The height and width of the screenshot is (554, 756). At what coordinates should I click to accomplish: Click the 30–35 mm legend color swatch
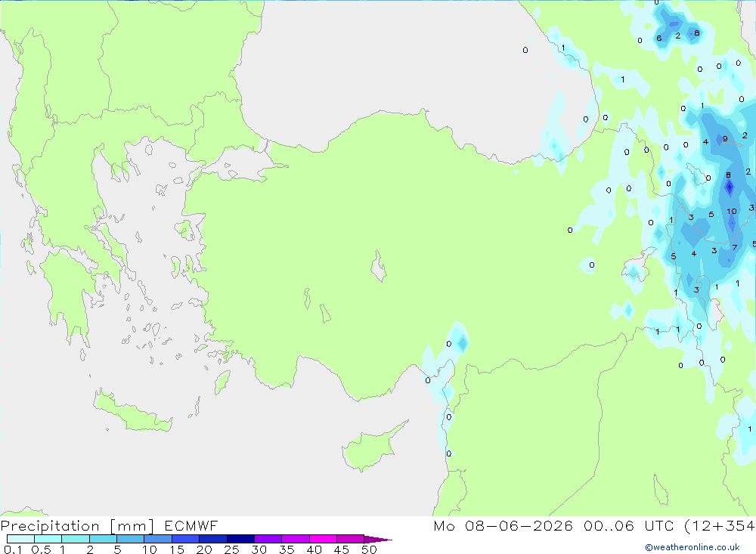point(268,539)
